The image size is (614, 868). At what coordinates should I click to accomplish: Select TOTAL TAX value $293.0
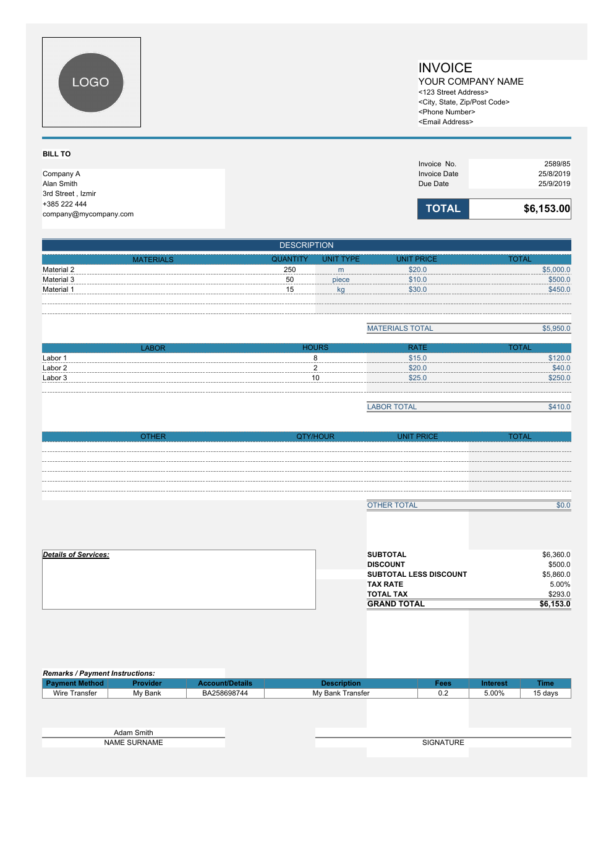tap(559, 594)
